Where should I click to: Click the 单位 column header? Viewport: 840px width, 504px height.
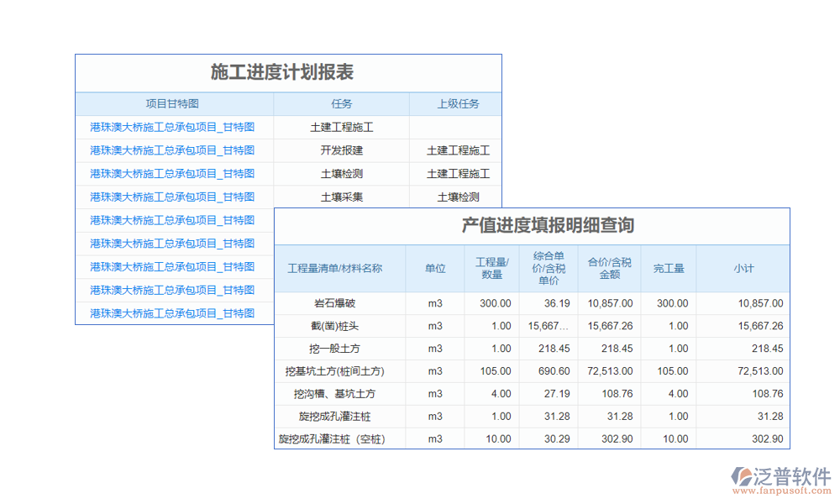[435, 269]
